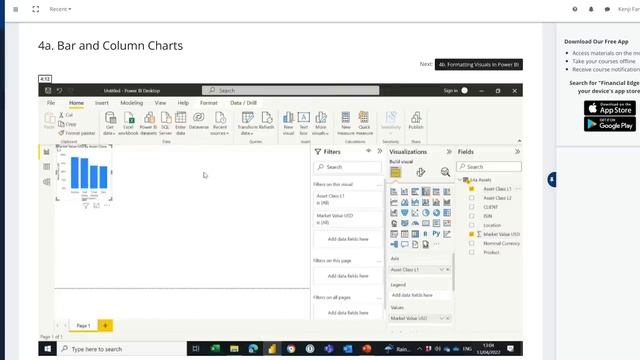Go to next lesson Formatting Visuals
The image size is (640, 360).
pyautogui.click(x=479, y=64)
